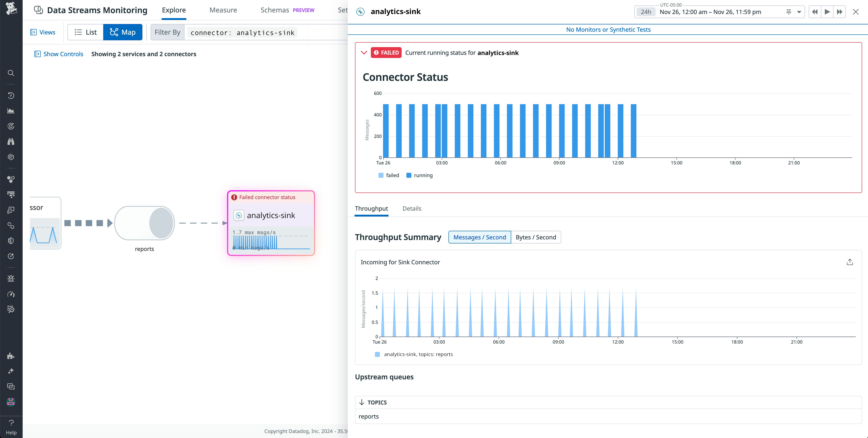The image size is (868, 438).
Task: Toggle the running series legend swatch
Action: pyautogui.click(x=409, y=175)
